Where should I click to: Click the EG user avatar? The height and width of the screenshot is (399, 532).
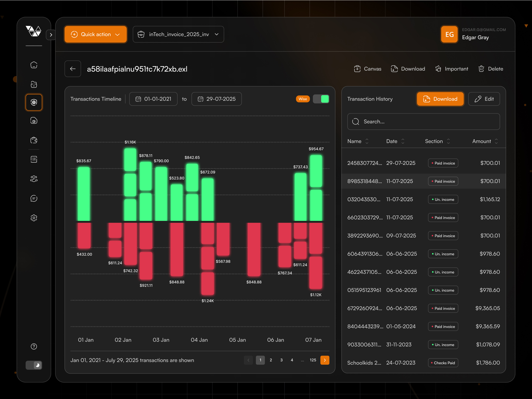point(449,34)
